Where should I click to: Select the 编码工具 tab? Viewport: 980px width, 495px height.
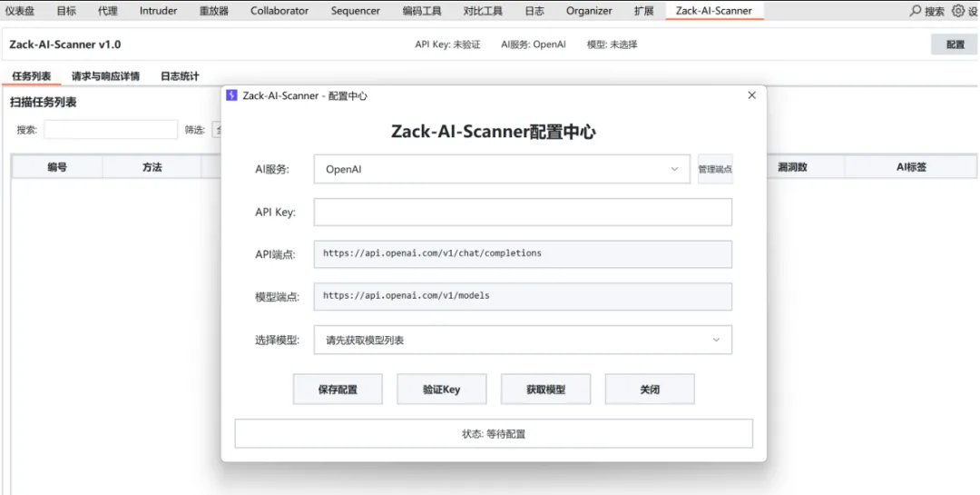click(x=422, y=11)
